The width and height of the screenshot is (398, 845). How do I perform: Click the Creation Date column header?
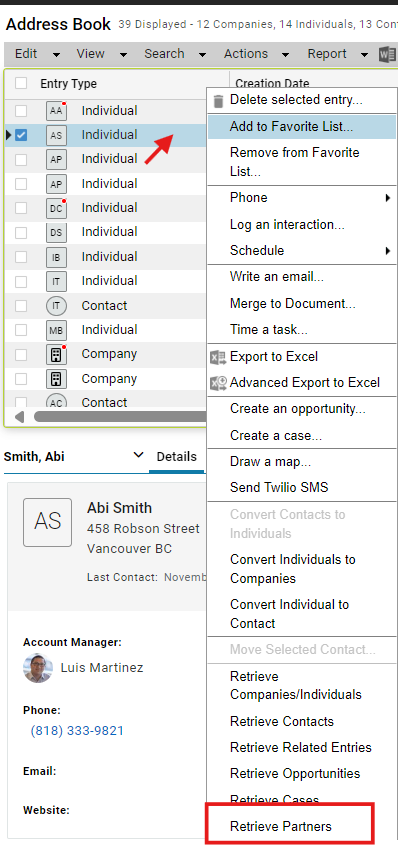(x=273, y=84)
